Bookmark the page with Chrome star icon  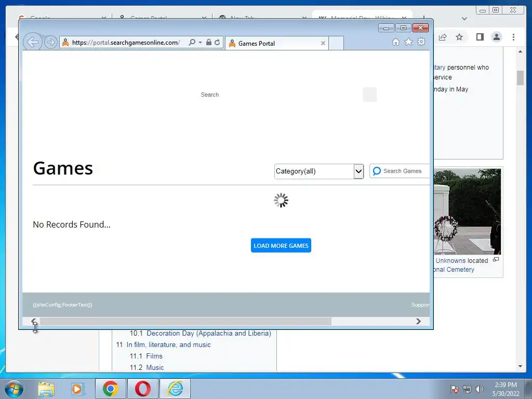coord(459,37)
